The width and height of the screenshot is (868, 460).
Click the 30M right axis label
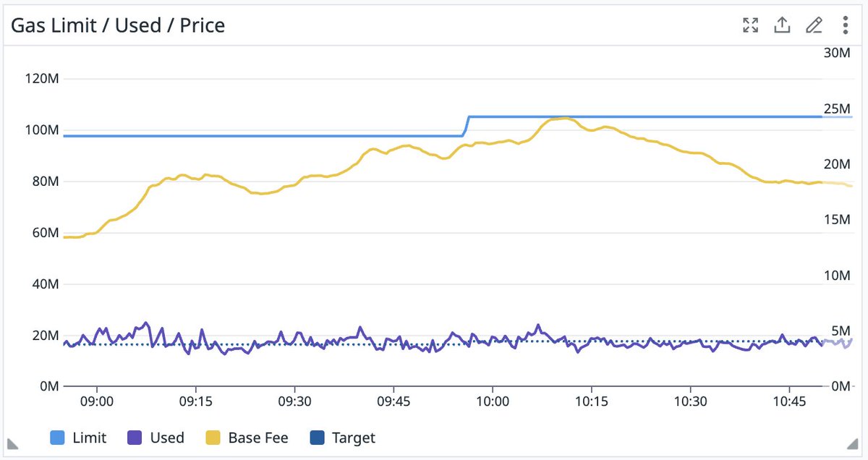pos(836,53)
